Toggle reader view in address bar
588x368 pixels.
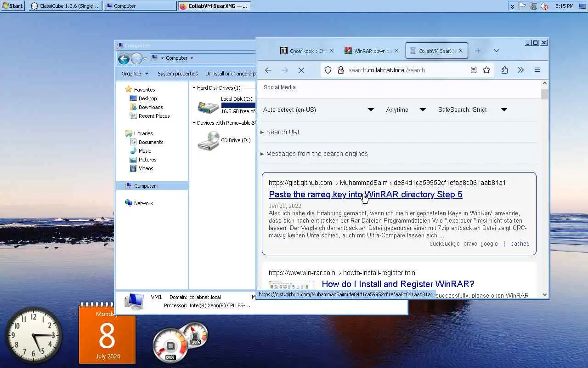474,70
